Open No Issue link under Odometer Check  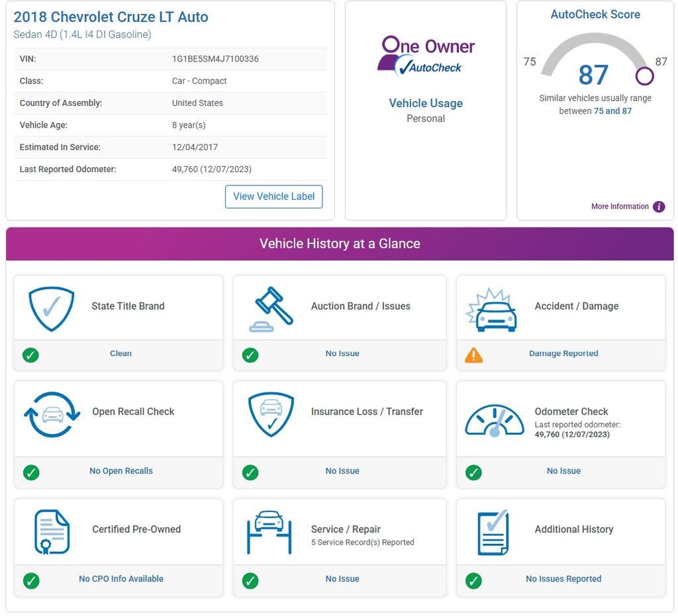(x=563, y=471)
